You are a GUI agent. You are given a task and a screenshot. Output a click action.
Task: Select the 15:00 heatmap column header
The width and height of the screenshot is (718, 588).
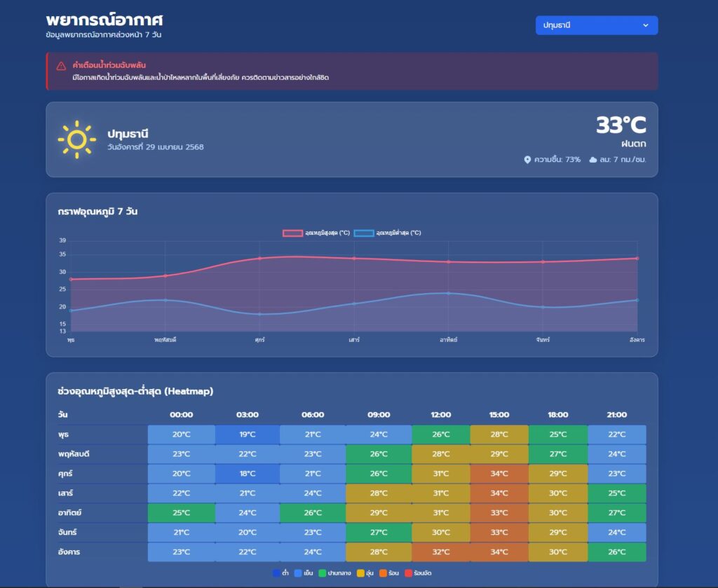pyautogui.click(x=499, y=415)
